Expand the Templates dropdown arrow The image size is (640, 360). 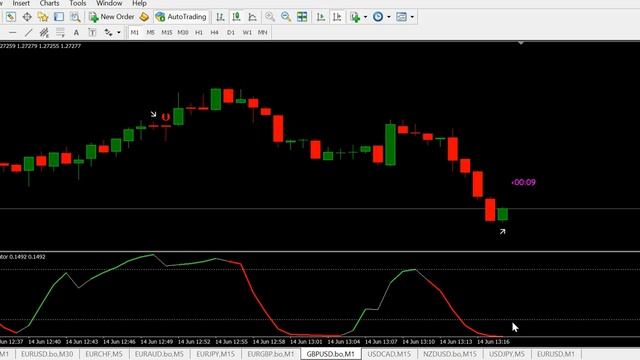[x=412, y=17]
